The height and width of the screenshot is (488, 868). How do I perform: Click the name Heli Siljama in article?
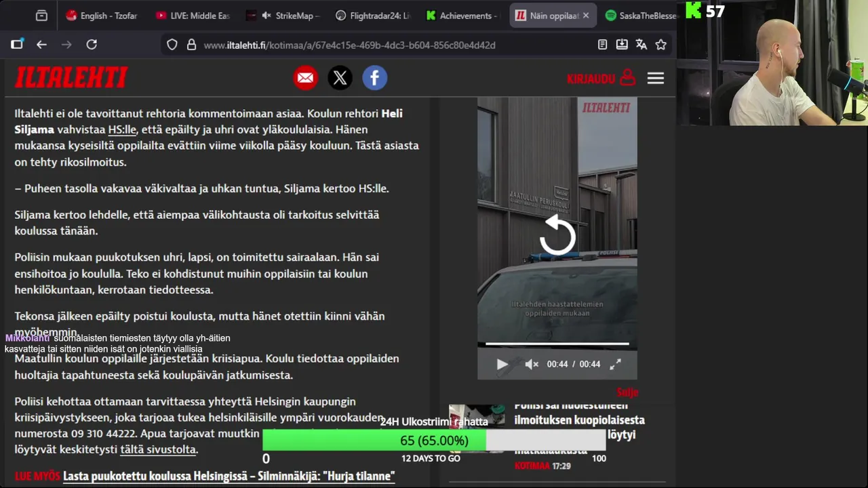[x=208, y=121]
